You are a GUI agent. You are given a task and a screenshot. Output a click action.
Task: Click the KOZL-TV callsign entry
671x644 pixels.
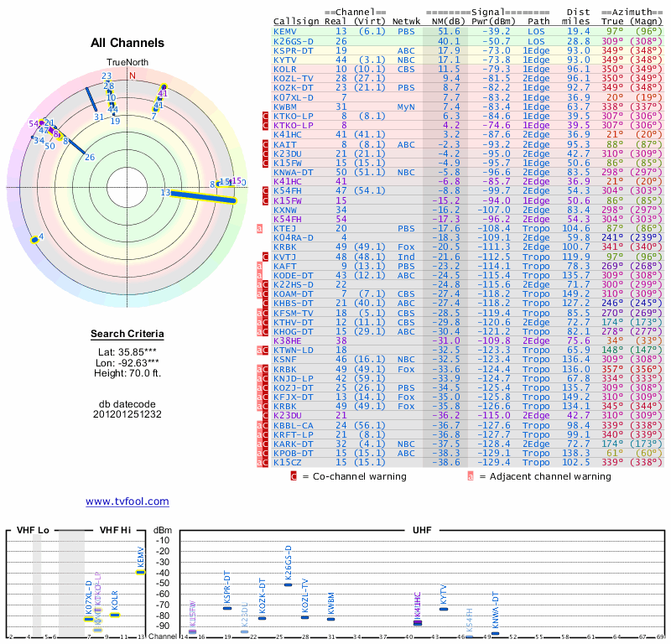coord(293,78)
